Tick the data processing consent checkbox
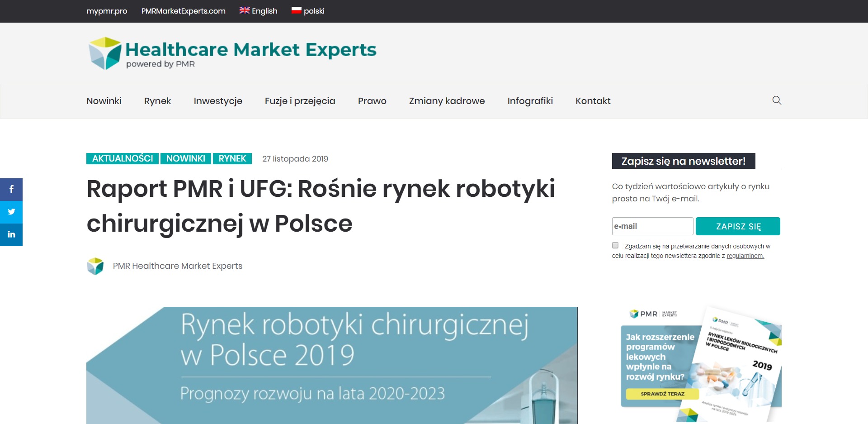 pyautogui.click(x=615, y=245)
